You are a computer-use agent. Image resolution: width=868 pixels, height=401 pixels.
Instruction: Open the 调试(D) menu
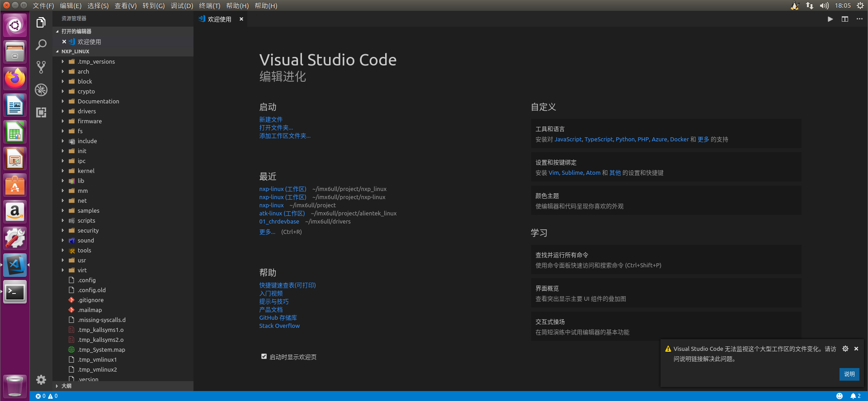click(x=182, y=5)
